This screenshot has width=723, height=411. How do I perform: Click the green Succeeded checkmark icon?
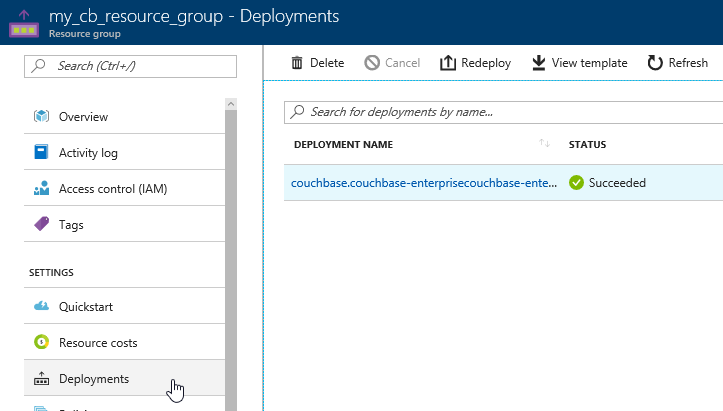pos(576,183)
